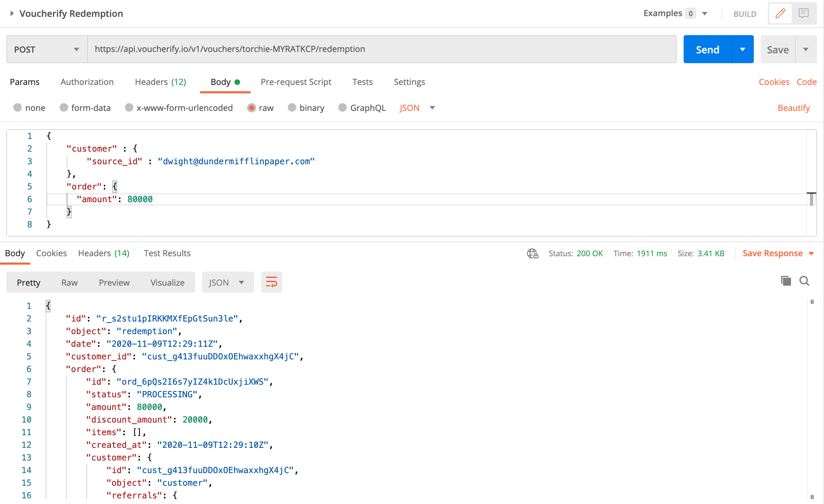Open the Test Results tab
Viewport: 824px width, 504px height.
pyautogui.click(x=167, y=253)
